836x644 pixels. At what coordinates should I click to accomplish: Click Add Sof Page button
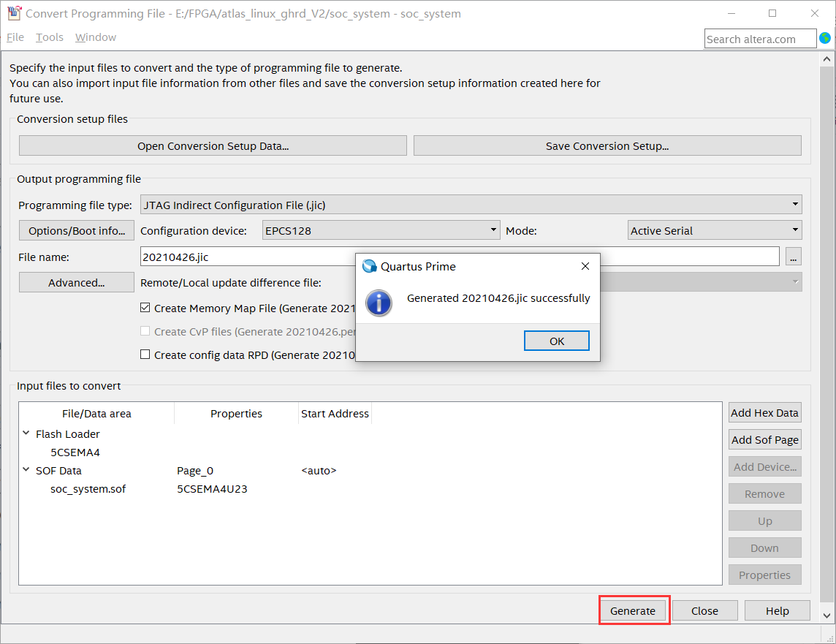coord(764,440)
